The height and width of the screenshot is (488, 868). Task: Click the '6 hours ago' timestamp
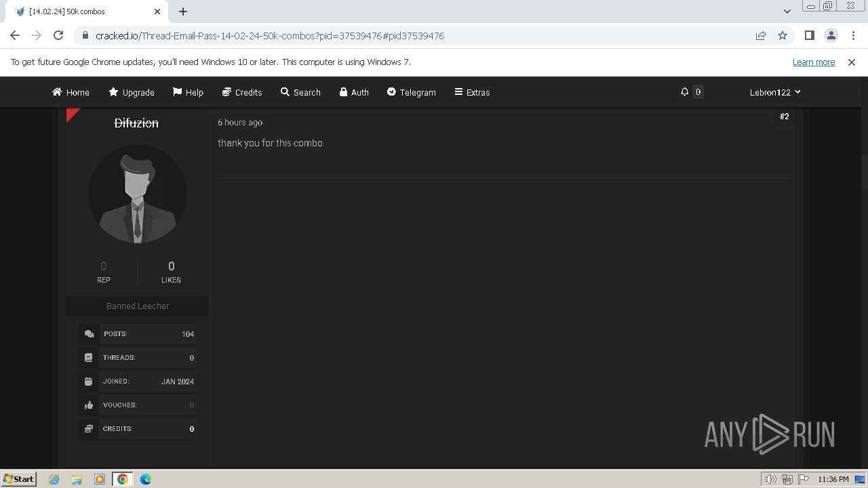point(240,123)
